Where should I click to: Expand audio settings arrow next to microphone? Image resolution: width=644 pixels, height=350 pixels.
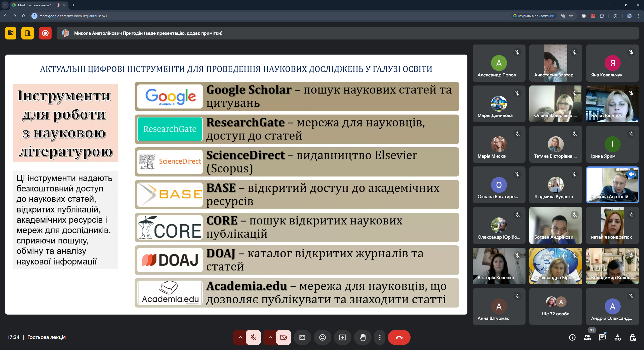coord(240,337)
